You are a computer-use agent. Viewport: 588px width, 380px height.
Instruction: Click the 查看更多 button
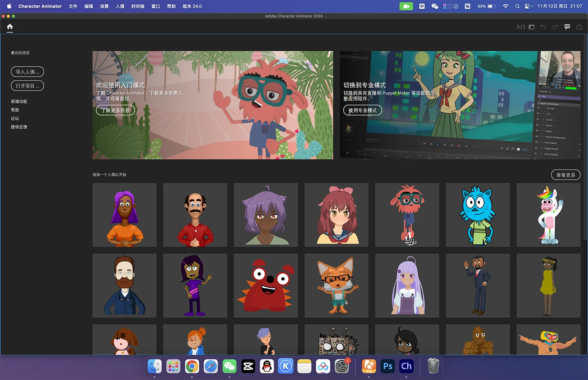566,175
